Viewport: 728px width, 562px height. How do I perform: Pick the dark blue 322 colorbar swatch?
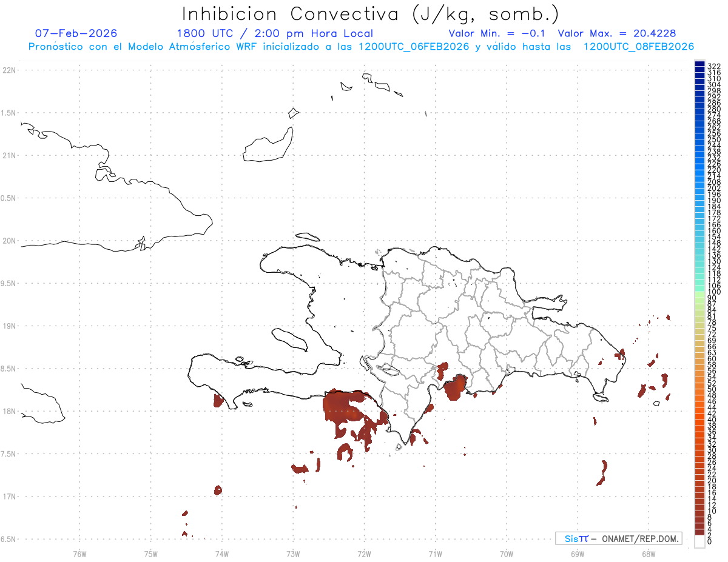click(x=699, y=64)
